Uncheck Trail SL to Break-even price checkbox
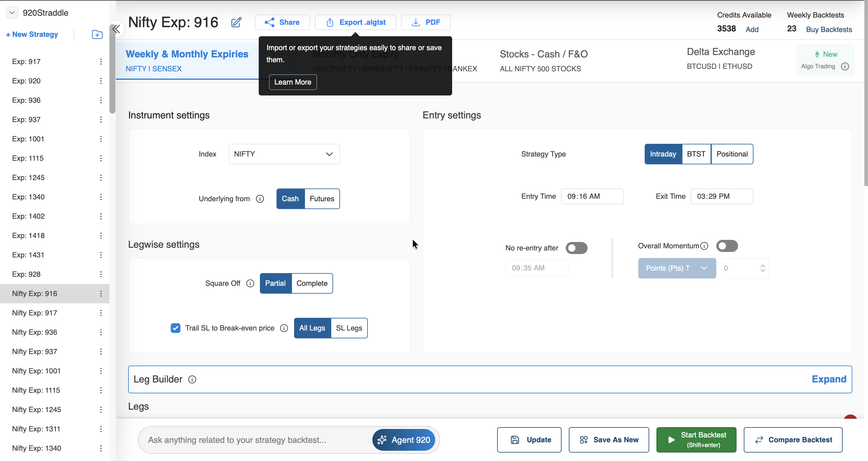Viewport: 868px width, 461px height. coord(176,328)
